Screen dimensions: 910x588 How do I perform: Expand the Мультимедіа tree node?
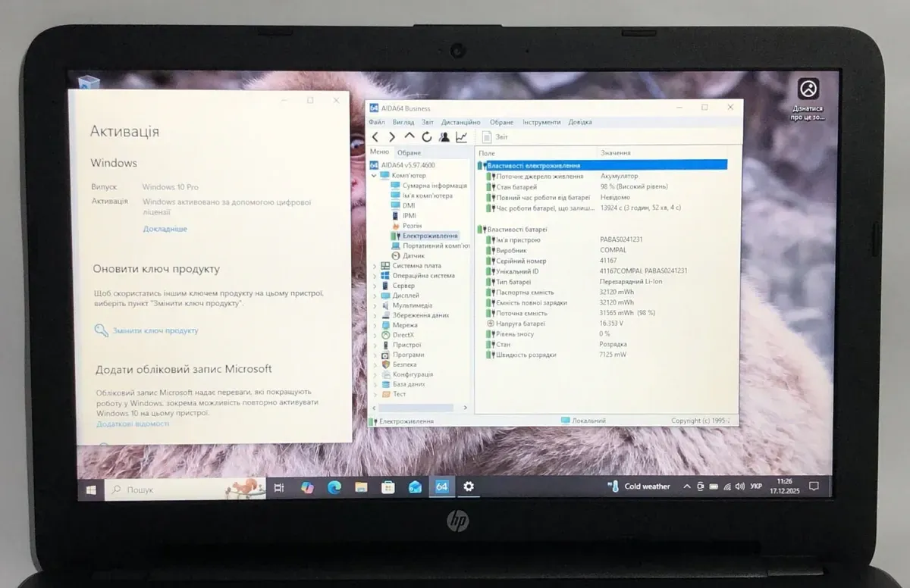click(x=375, y=305)
